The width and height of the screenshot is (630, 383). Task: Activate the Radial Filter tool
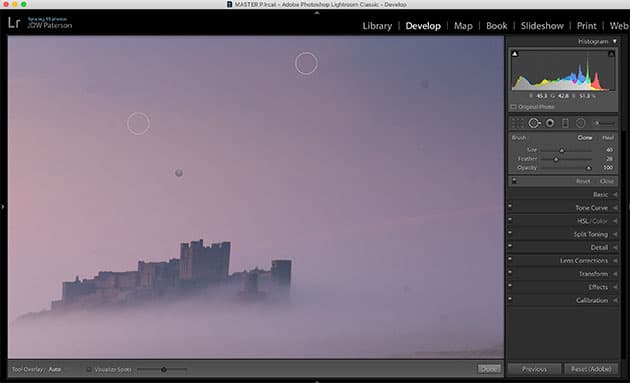coord(580,123)
